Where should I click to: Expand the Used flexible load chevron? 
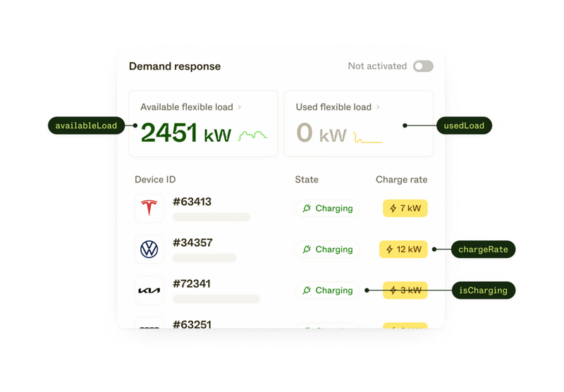[x=378, y=107]
